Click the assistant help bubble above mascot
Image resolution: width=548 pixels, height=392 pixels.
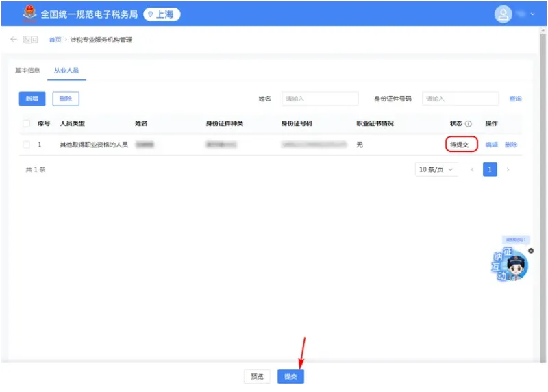(x=516, y=240)
